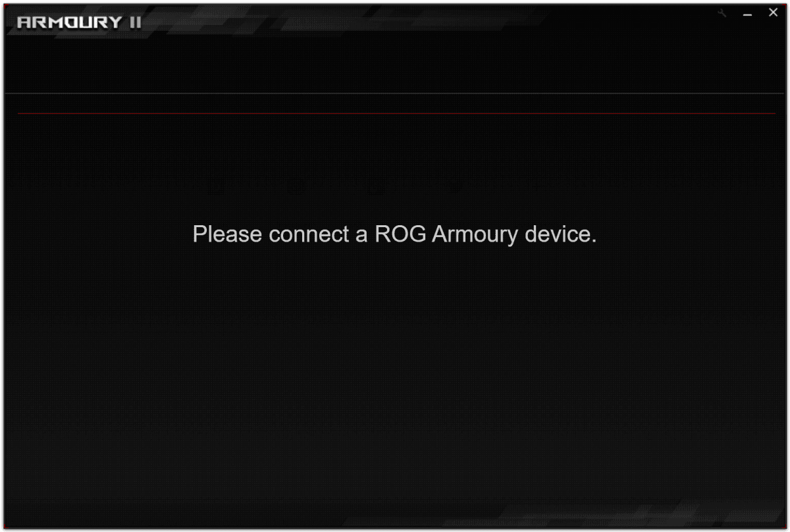
Task: Open settings via the wrench icon
Action: pos(722,13)
